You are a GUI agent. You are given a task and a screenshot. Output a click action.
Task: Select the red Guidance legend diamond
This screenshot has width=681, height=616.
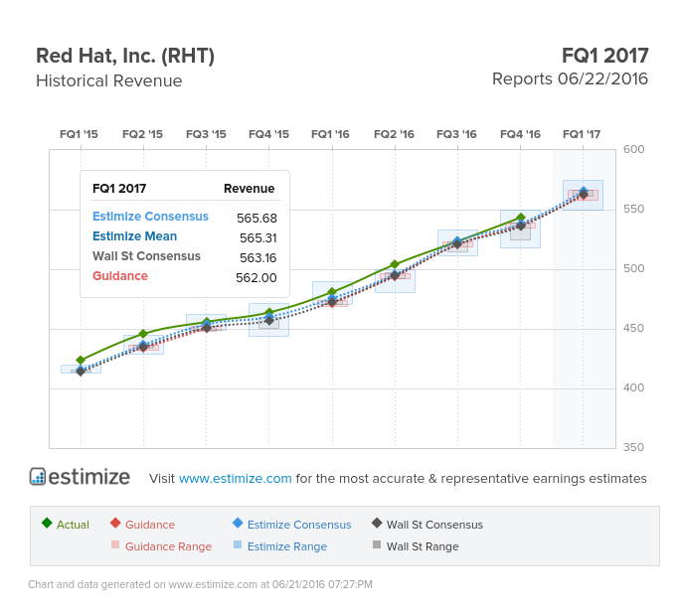tap(115, 523)
